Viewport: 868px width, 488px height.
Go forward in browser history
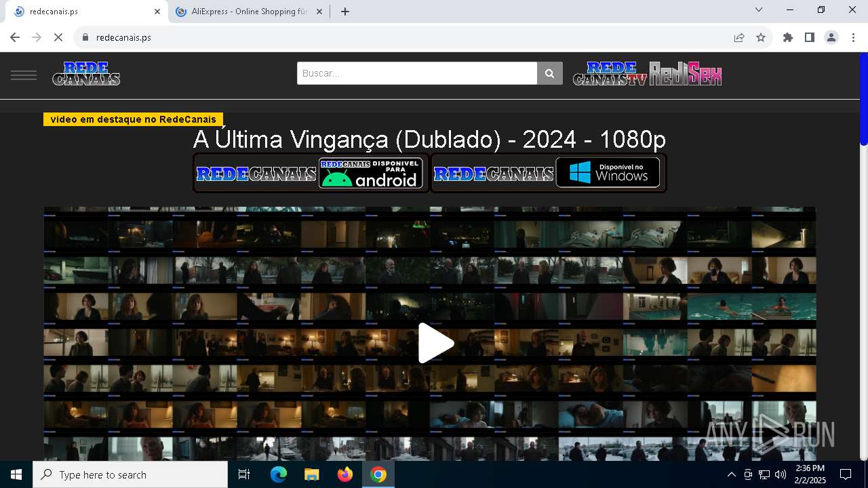(37, 37)
